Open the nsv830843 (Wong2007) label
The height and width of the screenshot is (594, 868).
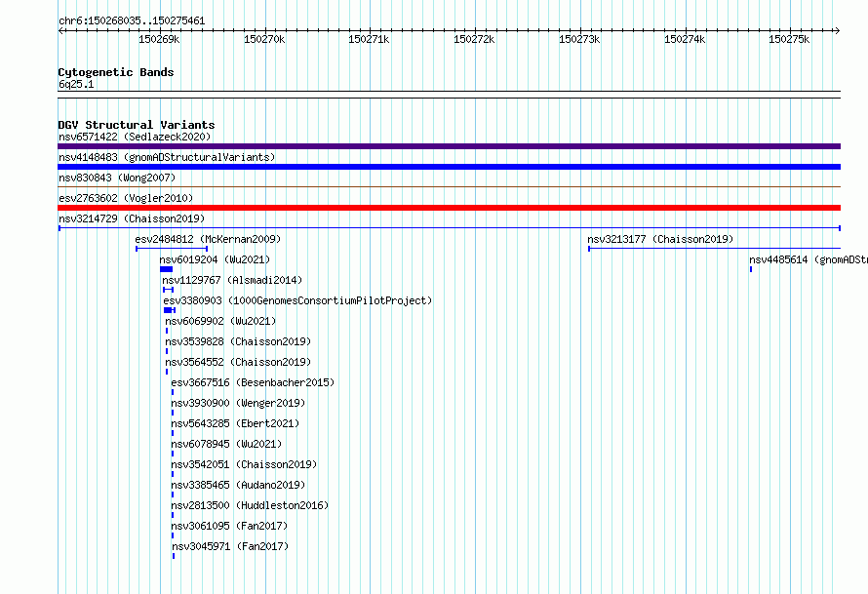(117, 178)
